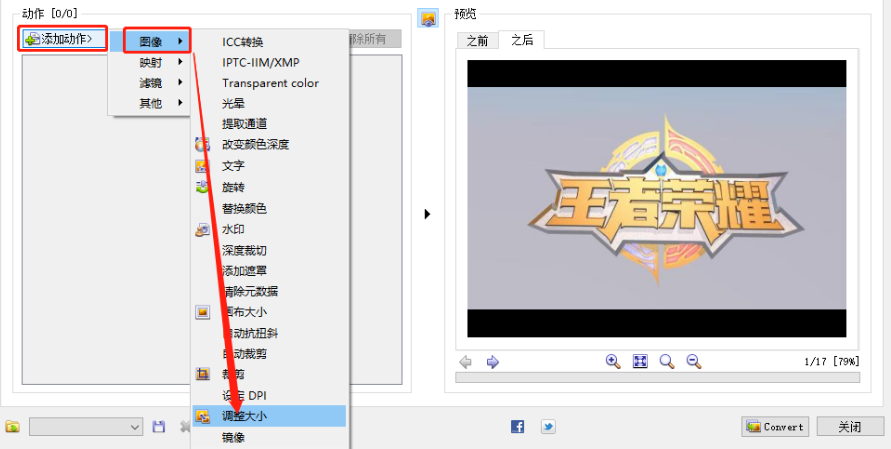
Task: Click the 关闭 button
Action: pyautogui.click(x=850, y=426)
